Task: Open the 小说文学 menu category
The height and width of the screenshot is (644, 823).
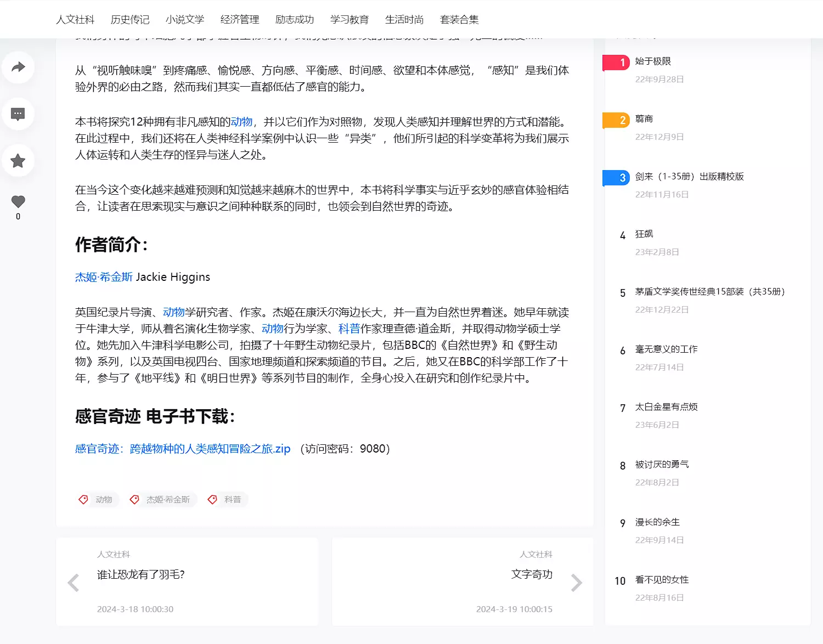Action: click(x=185, y=20)
